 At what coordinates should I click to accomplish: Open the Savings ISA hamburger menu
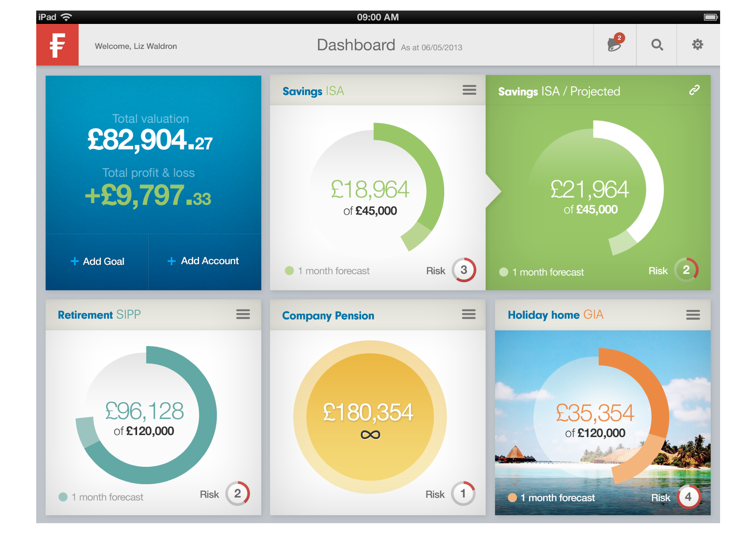click(x=469, y=90)
